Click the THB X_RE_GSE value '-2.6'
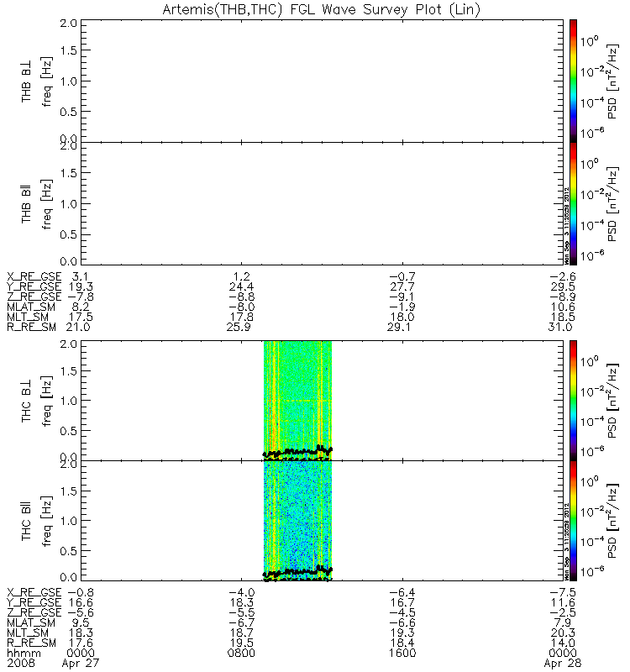Image resolution: width=630 pixels, height=672 pixels. 563,276
